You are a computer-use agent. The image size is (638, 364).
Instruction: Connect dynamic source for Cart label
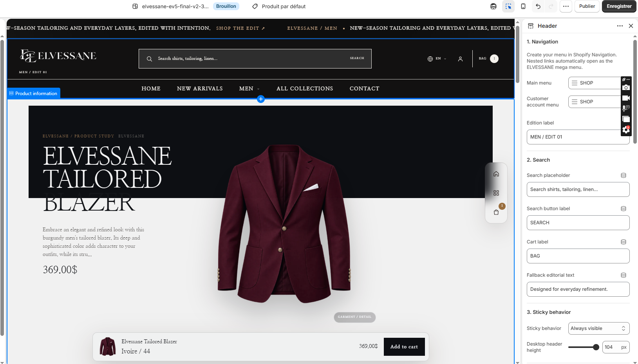point(624,242)
